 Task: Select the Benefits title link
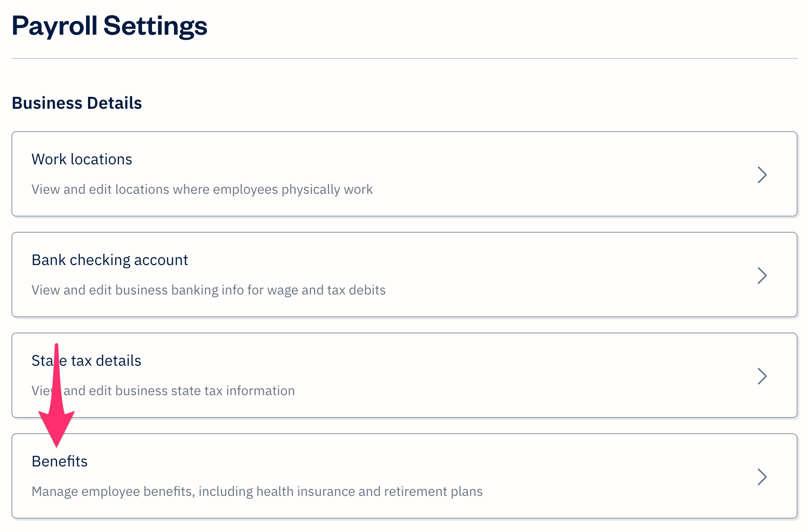click(x=59, y=461)
